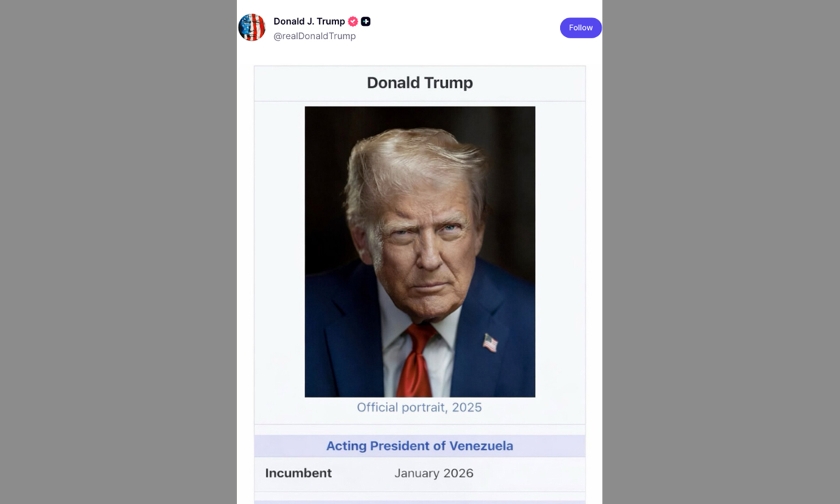The image size is (840, 504).
Task: Open the flag-themed profile avatar
Action: [x=252, y=27]
